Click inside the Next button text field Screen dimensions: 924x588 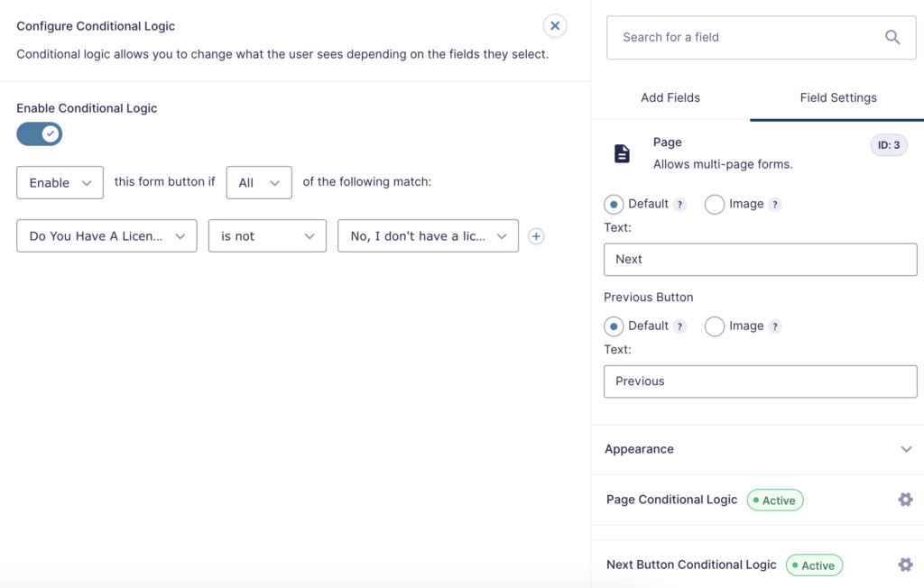[760, 259]
